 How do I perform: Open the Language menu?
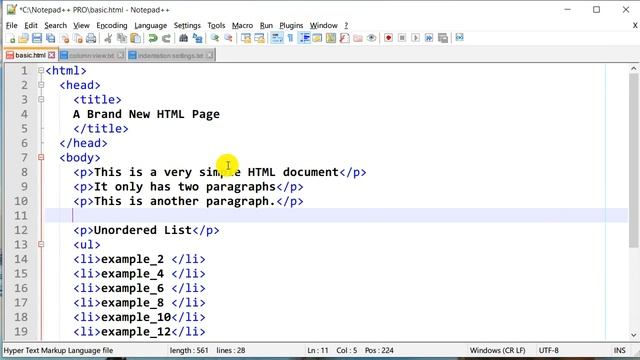[151, 25]
